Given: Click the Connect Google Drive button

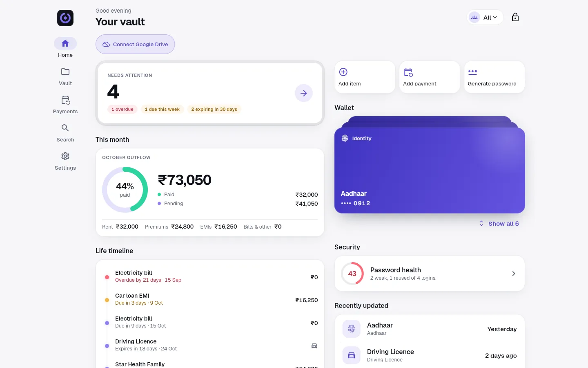Looking at the screenshot, I should [135, 44].
